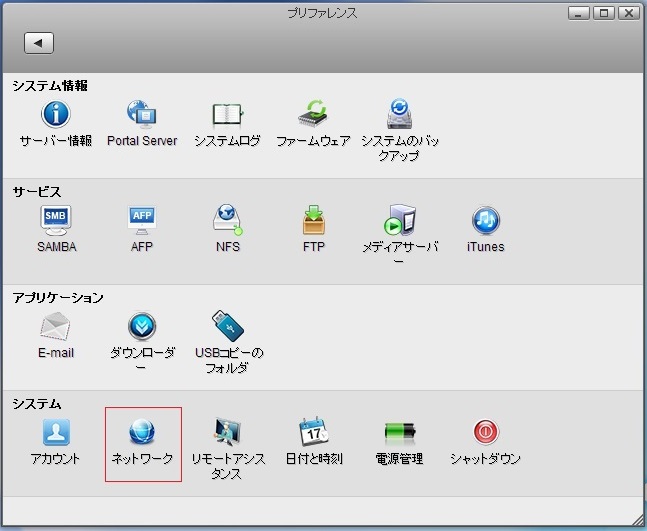Open the Portal Server icon
The image size is (647, 531).
pyautogui.click(x=142, y=113)
